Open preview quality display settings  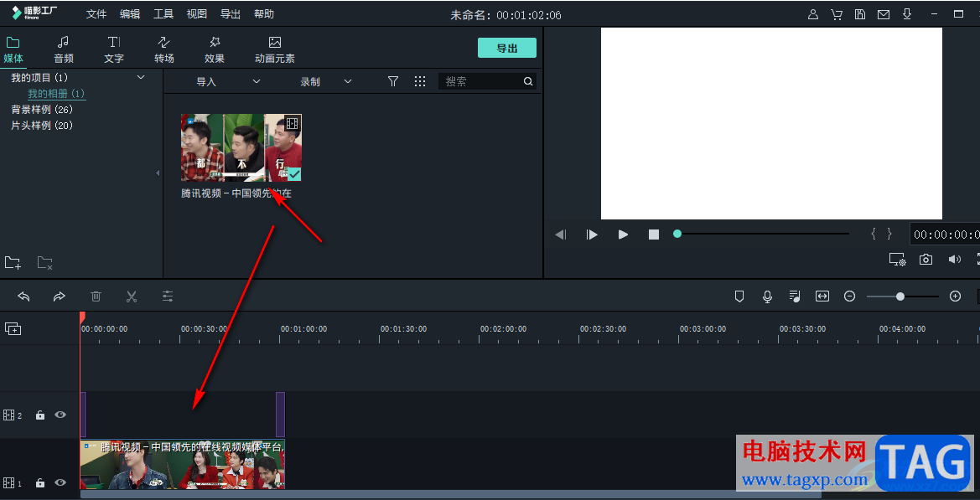tap(898, 259)
